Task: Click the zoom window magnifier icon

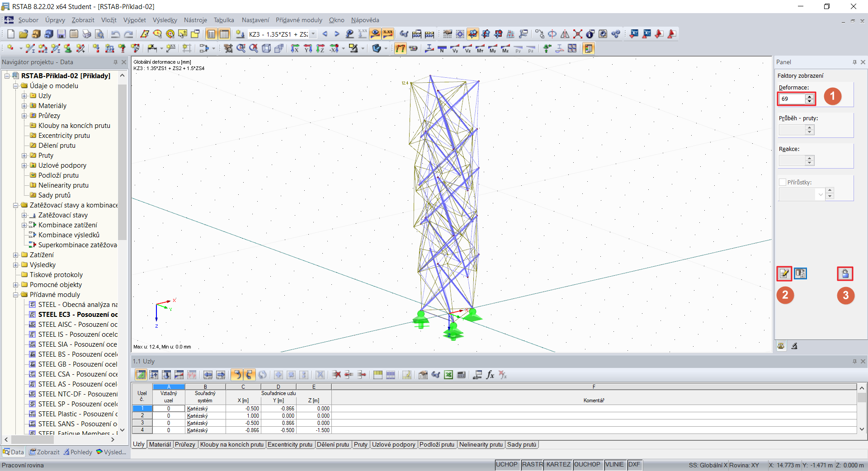Action: click(241, 48)
